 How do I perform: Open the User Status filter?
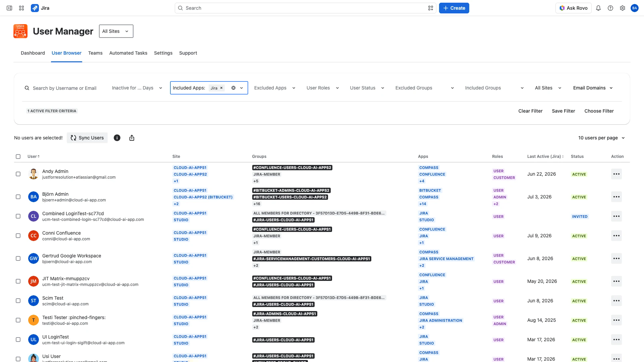tap(367, 88)
